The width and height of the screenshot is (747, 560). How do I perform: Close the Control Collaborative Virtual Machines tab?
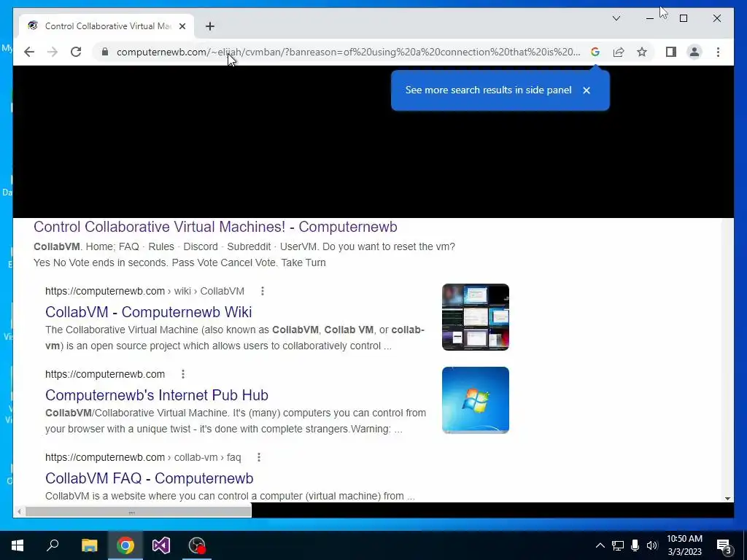182,26
